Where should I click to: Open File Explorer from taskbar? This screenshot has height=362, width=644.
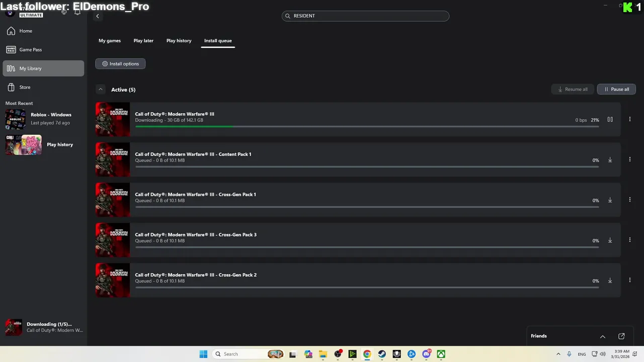[323, 354]
